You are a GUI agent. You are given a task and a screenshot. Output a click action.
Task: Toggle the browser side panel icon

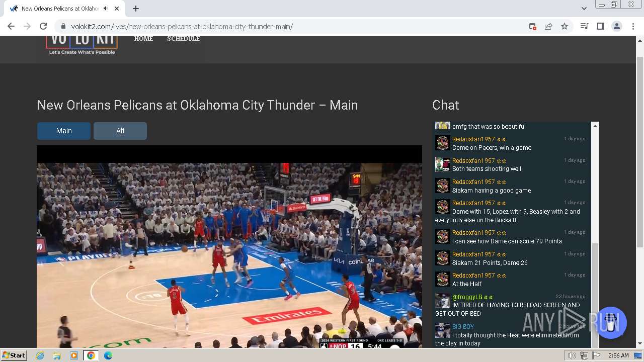tap(600, 26)
